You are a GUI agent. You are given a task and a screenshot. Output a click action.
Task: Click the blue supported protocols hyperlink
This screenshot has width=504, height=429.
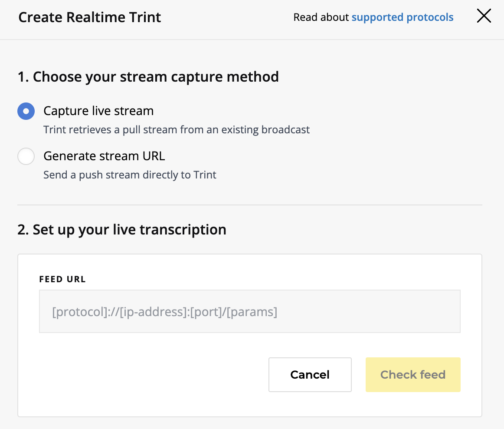[402, 17]
